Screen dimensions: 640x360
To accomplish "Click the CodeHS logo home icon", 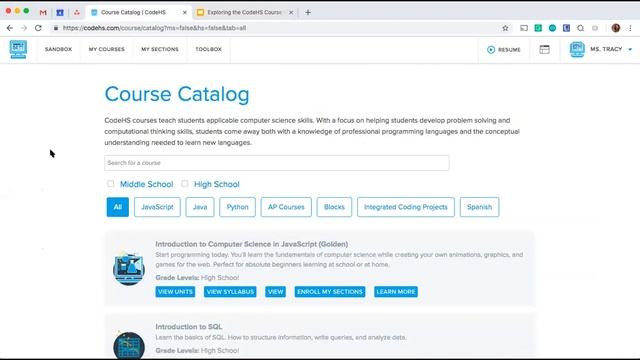I will click(x=18, y=49).
